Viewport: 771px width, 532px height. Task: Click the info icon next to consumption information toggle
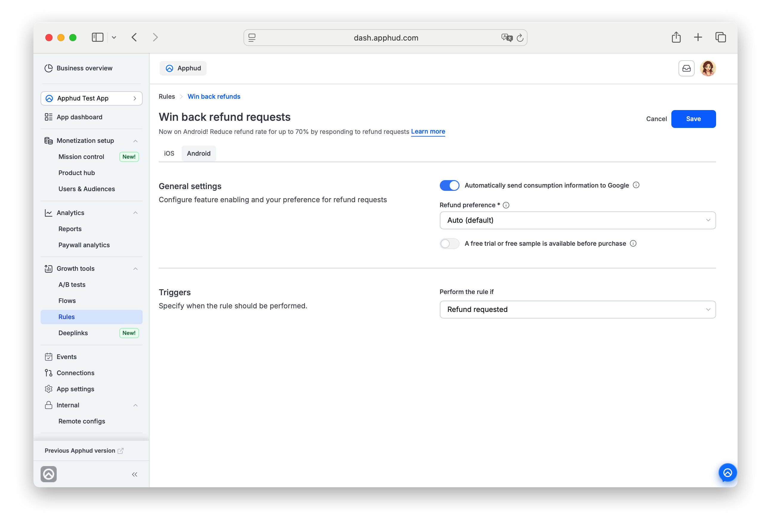[x=636, y=185]
